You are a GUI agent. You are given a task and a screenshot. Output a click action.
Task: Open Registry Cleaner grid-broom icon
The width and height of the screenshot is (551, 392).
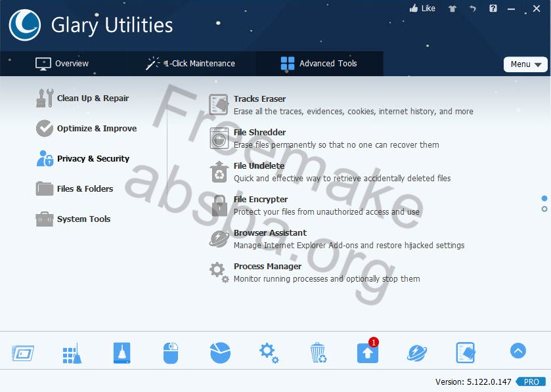click(x=72, y=353)
